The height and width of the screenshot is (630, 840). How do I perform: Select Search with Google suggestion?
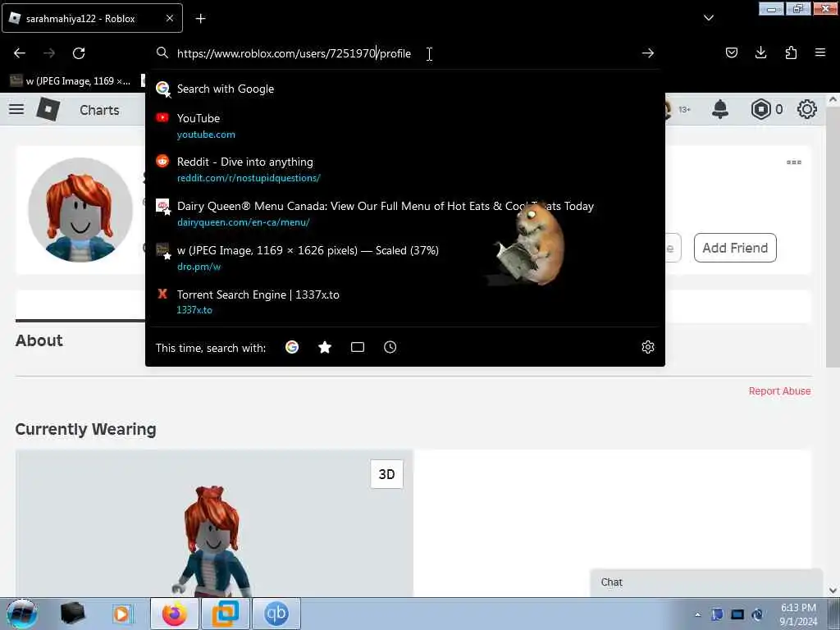tap(405, 89)
